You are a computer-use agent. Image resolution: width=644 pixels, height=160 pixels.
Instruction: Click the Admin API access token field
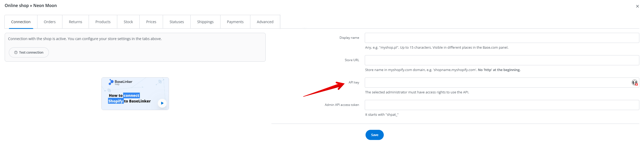click(502, 105)
